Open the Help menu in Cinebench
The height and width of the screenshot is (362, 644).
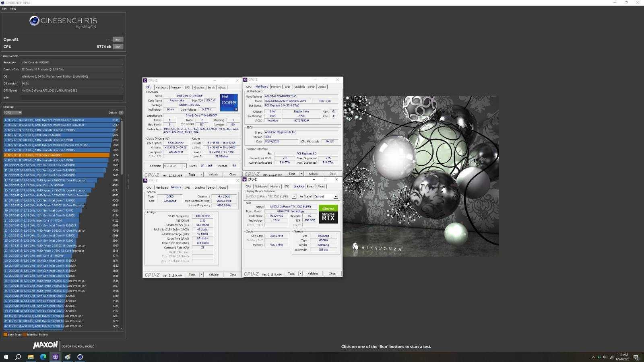(x=13, y=8)
